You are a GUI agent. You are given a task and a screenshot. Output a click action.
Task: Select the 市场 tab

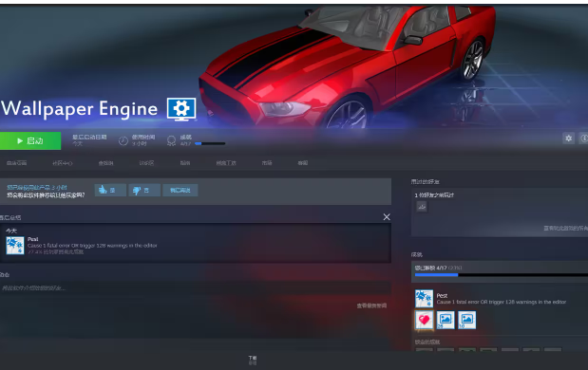pyautogui.click(x=267, y=163)
